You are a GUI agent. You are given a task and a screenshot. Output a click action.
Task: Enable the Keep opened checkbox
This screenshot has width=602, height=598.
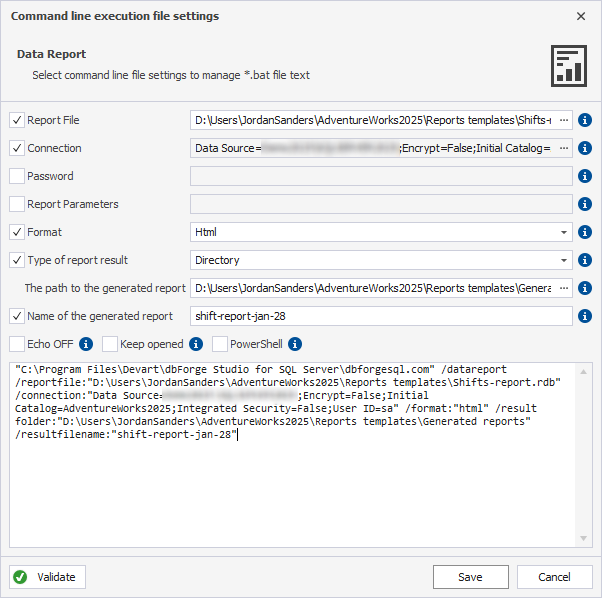click(110, 344)
